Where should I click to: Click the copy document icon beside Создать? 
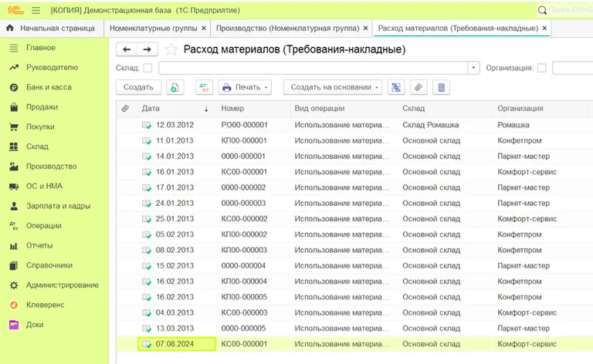tap(175, 87)
